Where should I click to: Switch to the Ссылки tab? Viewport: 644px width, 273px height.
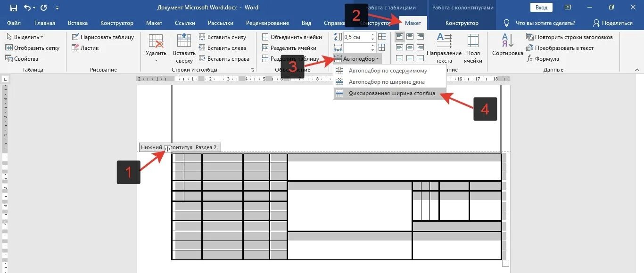pyautogui.click(x=185, y=23)
